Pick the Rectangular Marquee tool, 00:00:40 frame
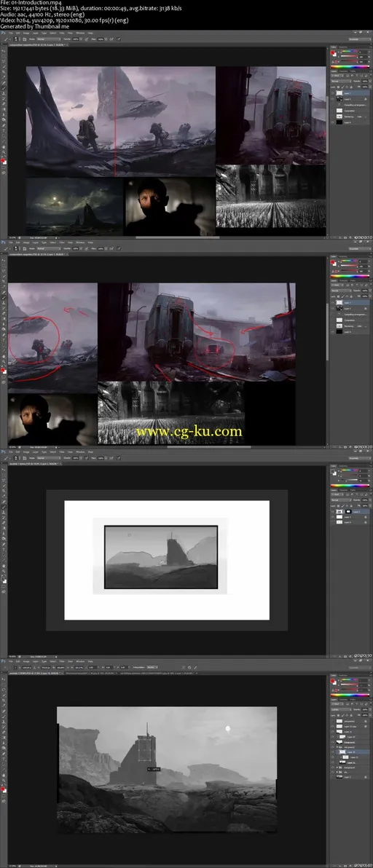373x868 pixels. coord(4,684)
